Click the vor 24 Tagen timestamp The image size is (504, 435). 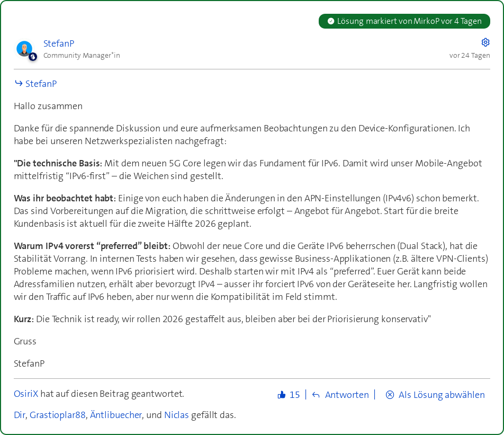pyautogui.click(x=470, y=55)
